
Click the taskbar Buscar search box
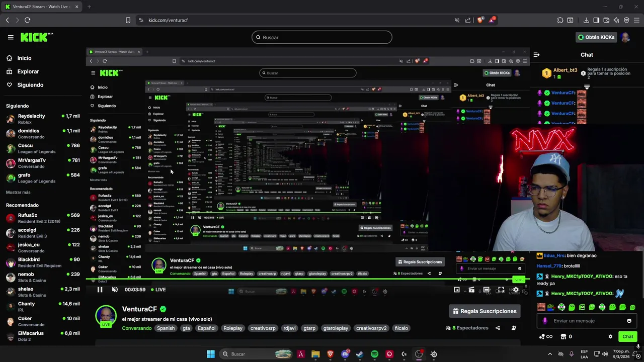click(257, 354)
